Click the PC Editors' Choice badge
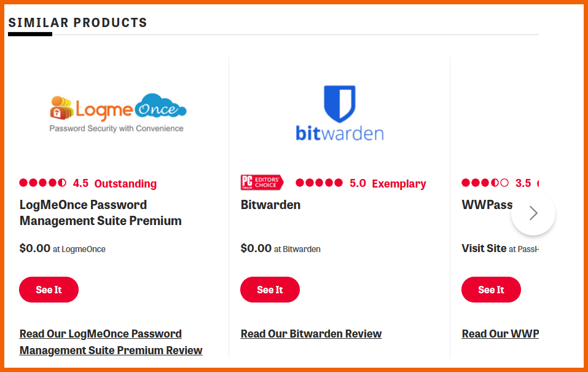The width and height of the screenshot is (588, 372). point(262,183)
